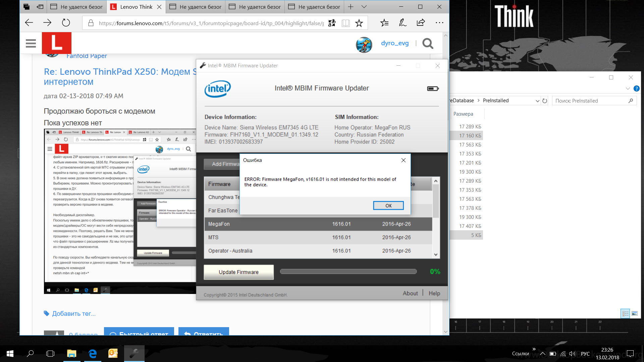Click the Размер column header in Explorer
The image size is (644, 362).
click(x=463, y=114)
